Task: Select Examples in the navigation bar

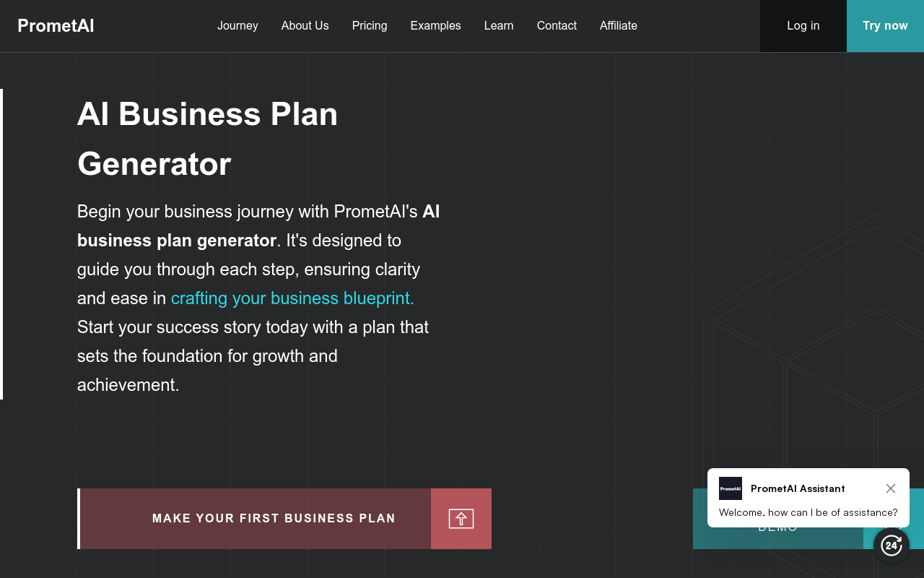Action: tap(435, 26)
